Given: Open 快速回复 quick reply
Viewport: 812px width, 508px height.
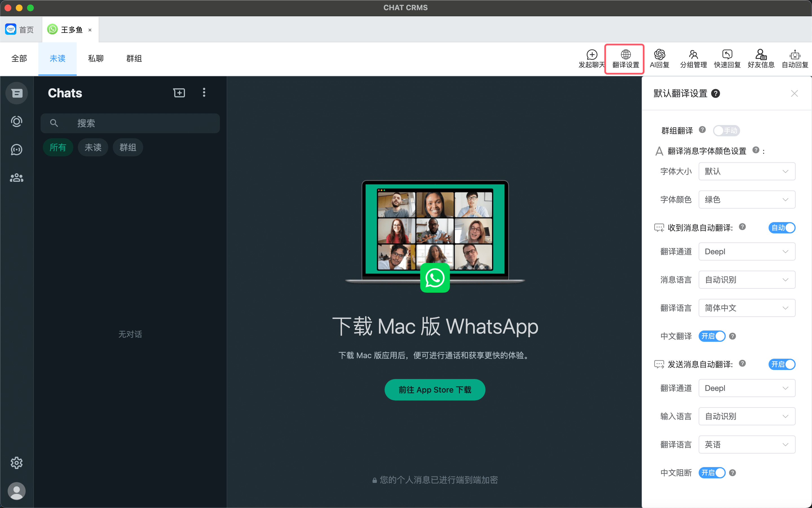Looking at the screenshot, I should 727,59.
